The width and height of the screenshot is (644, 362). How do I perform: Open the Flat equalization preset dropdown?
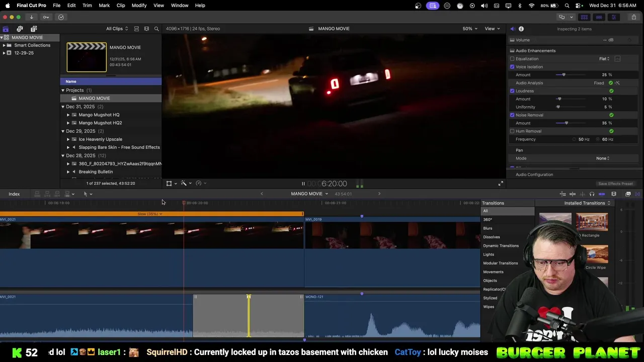pyautogui.click(x=604, y=59)
